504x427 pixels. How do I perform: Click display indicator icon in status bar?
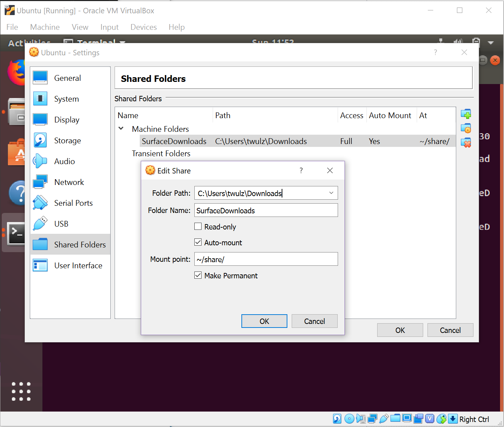[407, 418]
